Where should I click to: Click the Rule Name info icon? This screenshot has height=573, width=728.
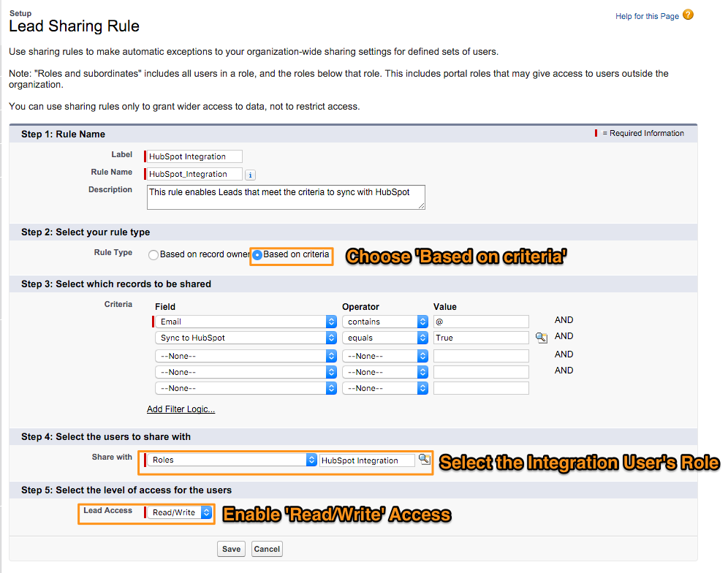point(250,175)
